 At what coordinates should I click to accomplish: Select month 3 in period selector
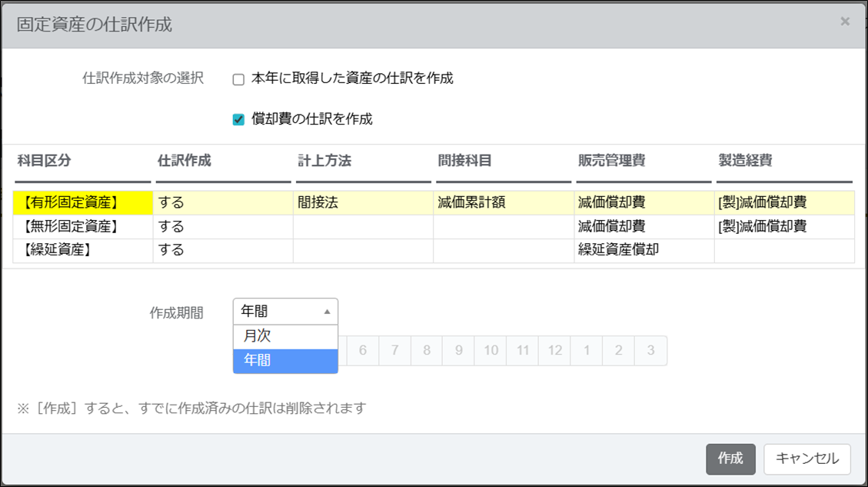click(650, 351)
